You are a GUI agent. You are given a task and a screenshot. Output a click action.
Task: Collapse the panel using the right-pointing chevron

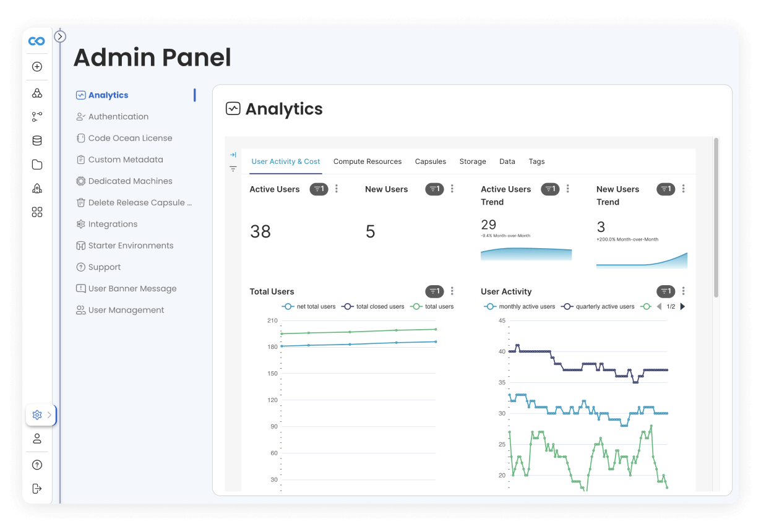click(59, 36)
